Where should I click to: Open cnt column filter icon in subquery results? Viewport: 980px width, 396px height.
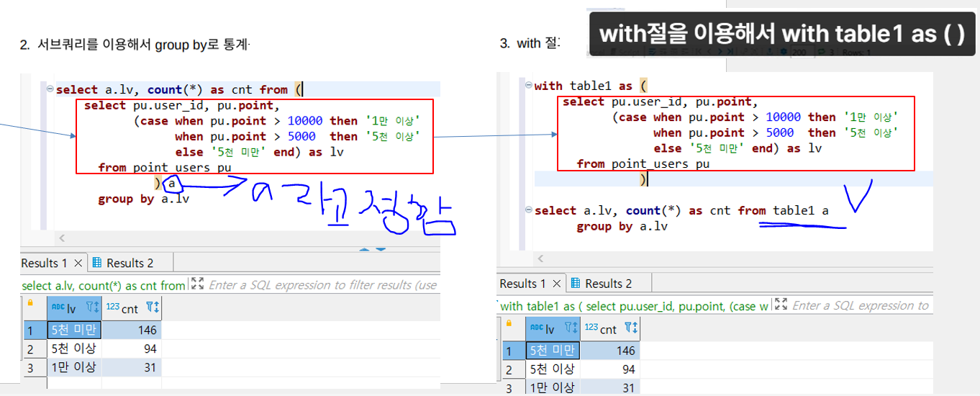point(153,308)
